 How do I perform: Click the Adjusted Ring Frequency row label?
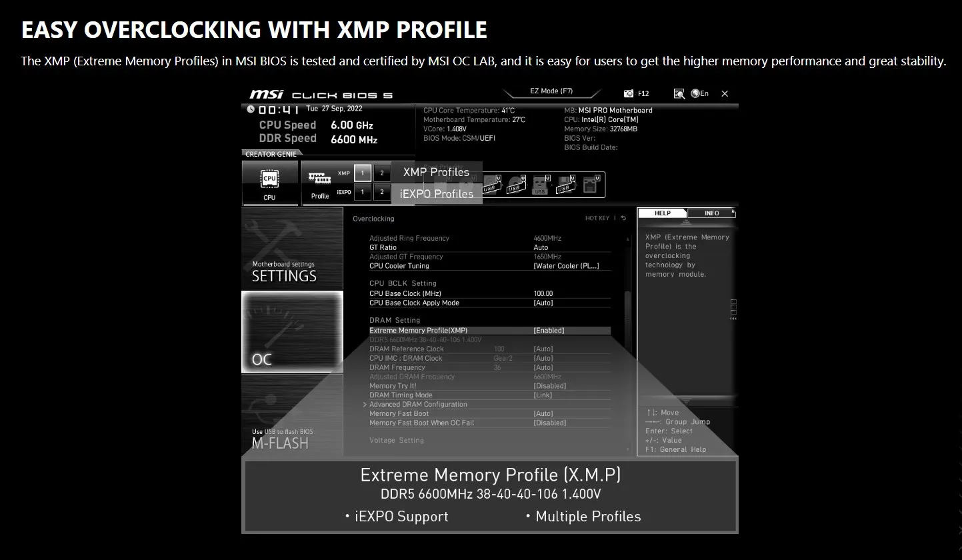pyautogui.click(x=409, y=238)
